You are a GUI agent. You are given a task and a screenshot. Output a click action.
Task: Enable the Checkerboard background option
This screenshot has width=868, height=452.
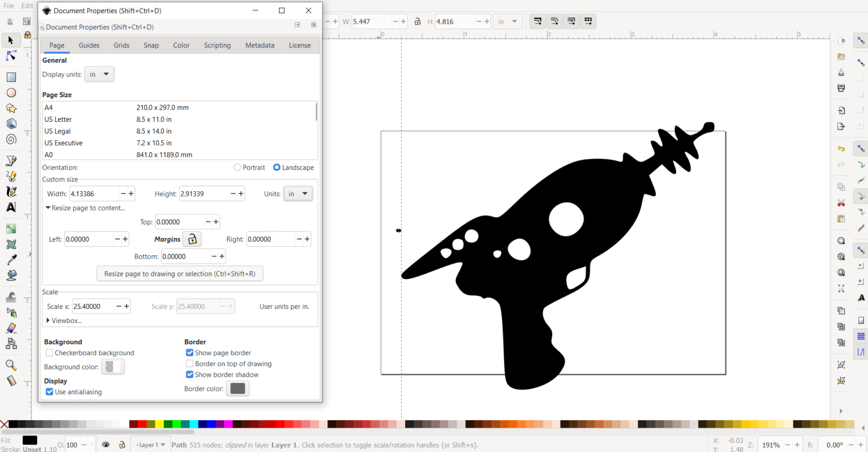49,352
